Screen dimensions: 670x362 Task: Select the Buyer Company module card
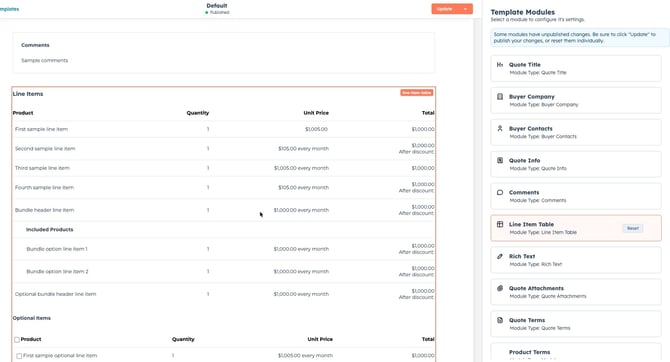[576, 100]
